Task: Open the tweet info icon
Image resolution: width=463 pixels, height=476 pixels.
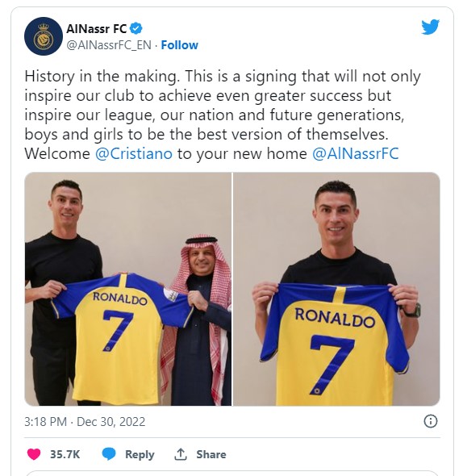Action: 431,421
